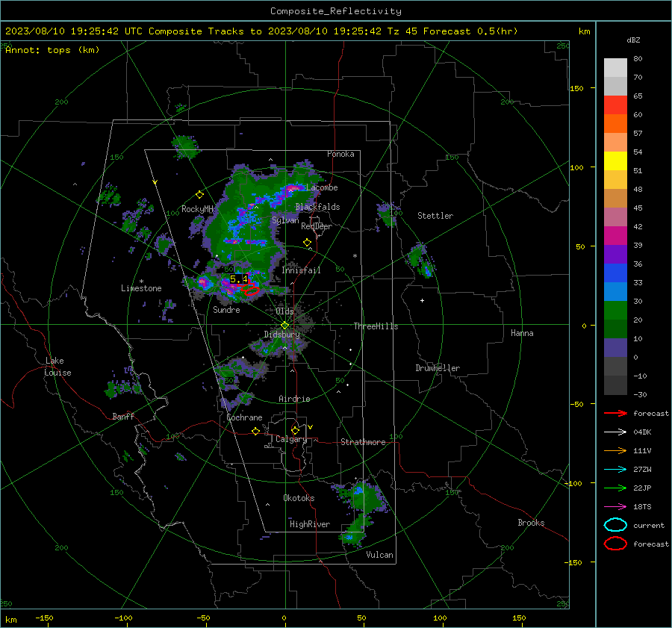Select the yellow diamond marker below Cochrane
This screenshot has height=628, width=672.
pos(256,431)
